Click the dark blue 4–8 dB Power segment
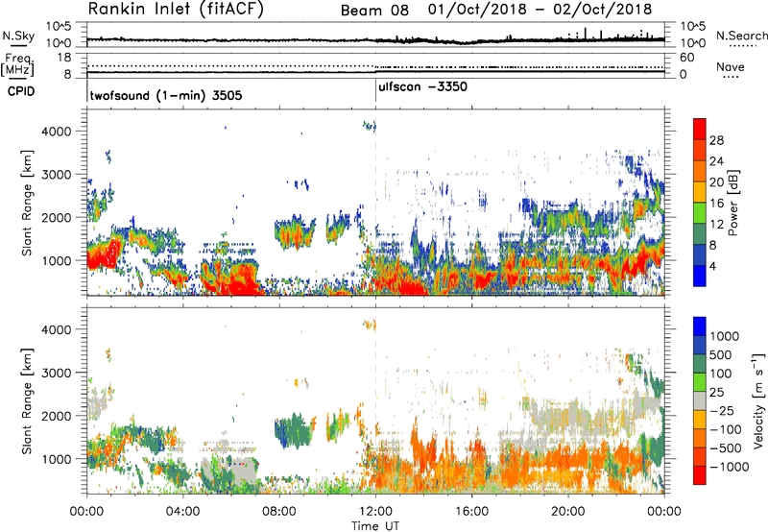Screen dimensions: 768x532 [x=700, y=255]
